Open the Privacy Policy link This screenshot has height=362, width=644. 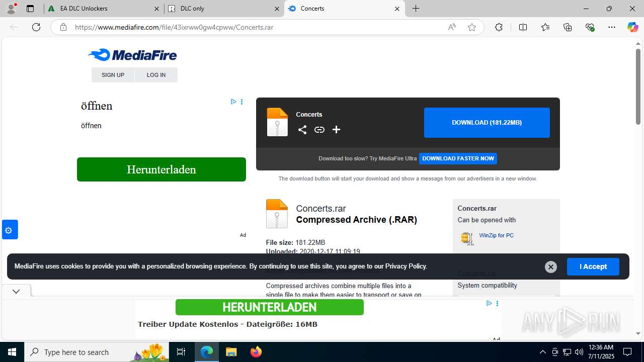[x=406, y=266]
